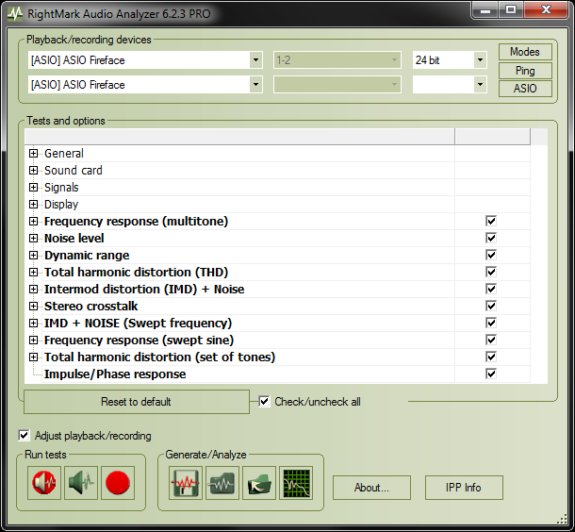Screen dimensions: 575x532
Task: Click the first column header of options list
Action: click(239, 136)
